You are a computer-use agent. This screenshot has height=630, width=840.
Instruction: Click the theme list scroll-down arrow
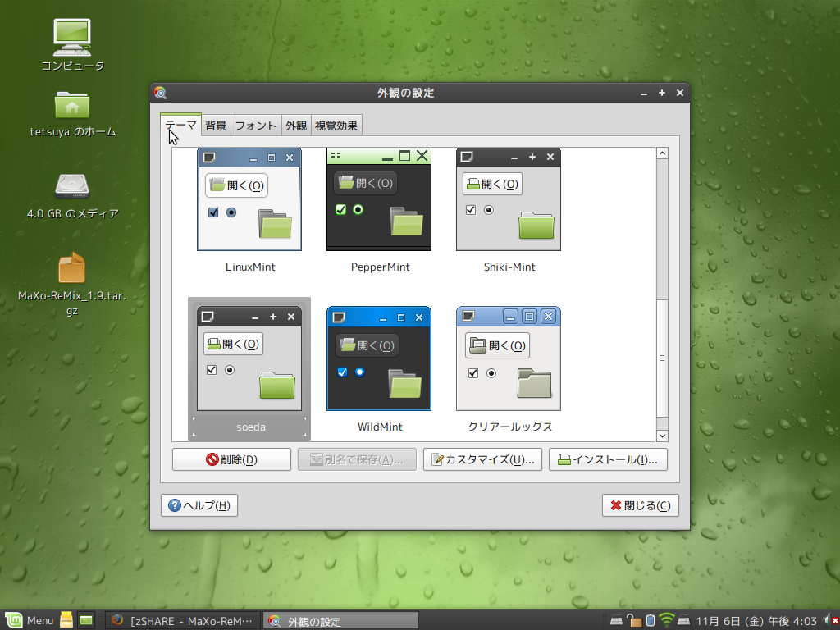(x=662, y=436)
